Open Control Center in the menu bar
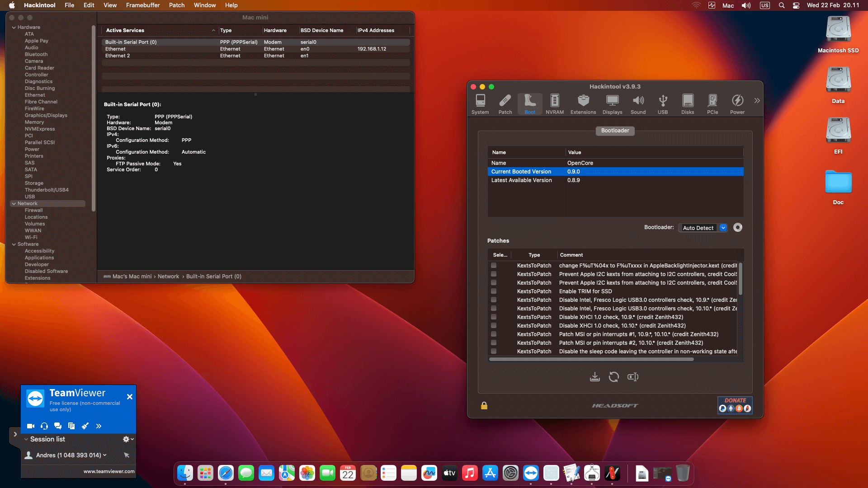 [x=796, y=5]
